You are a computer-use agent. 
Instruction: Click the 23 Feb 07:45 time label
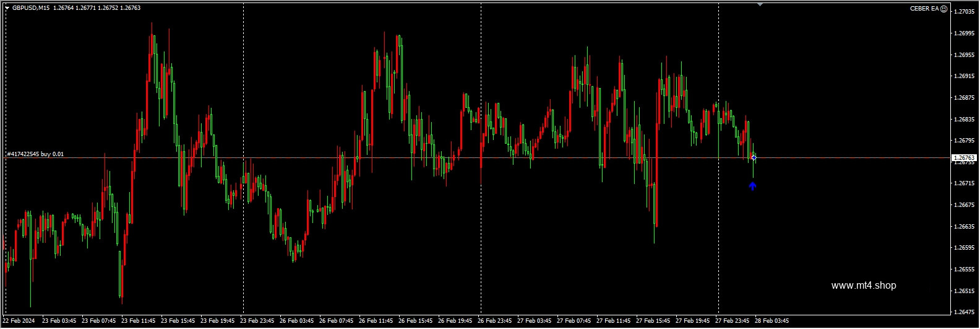99,321
